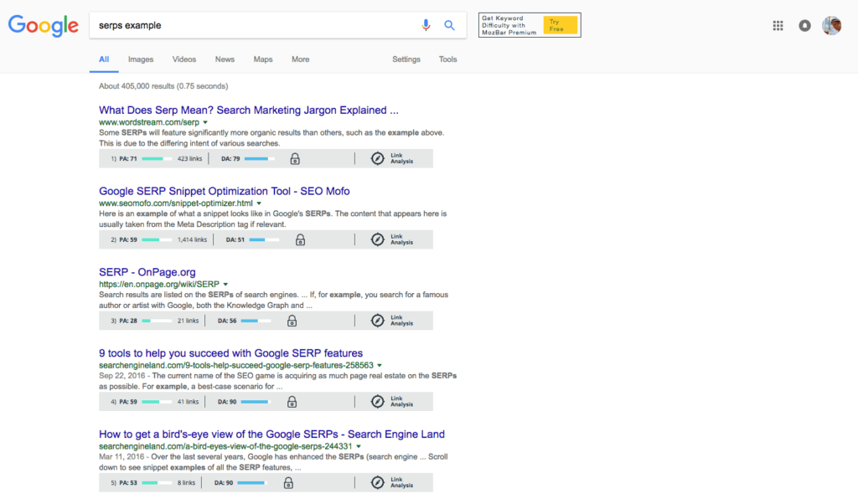This screenshot has width=858, height=504.
Task: Click the lock icon on the Search Engine Land result
Action: pos(287,482)
